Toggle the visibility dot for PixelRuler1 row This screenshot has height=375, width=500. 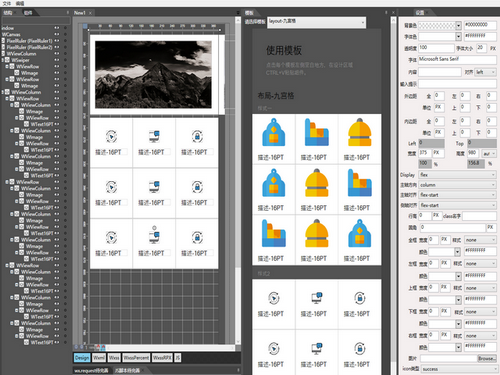pos(65,41)
